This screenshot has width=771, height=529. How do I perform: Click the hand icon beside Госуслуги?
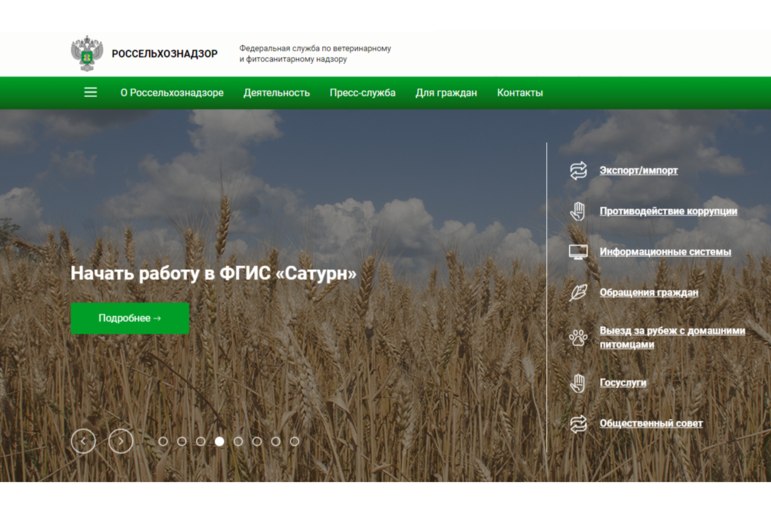coord(578,383)
